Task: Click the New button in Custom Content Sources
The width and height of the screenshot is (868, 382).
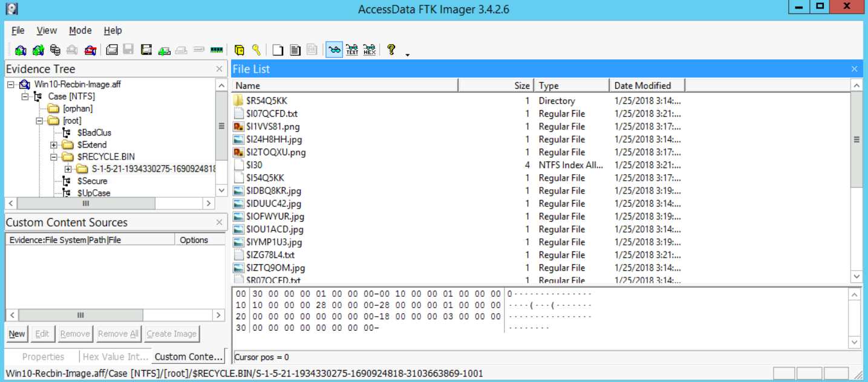Action: 17,334
